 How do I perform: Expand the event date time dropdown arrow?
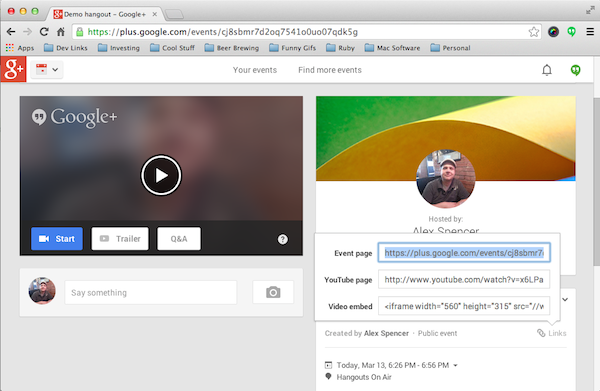point(455,365)
